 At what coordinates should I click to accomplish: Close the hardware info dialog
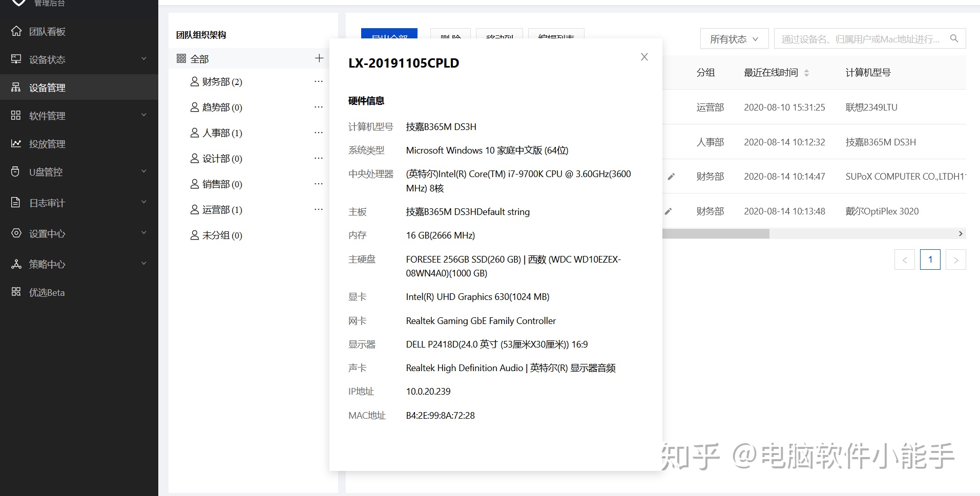click(x=644, y=57)
